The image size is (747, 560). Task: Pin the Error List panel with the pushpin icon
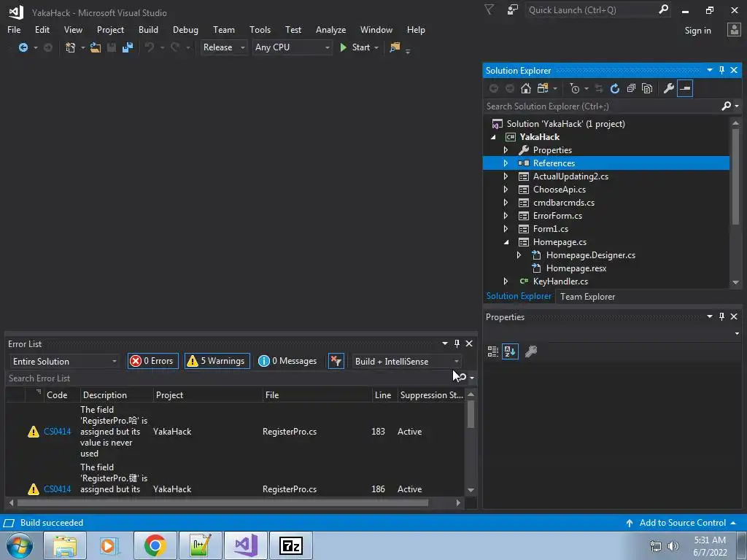(457, 344)
